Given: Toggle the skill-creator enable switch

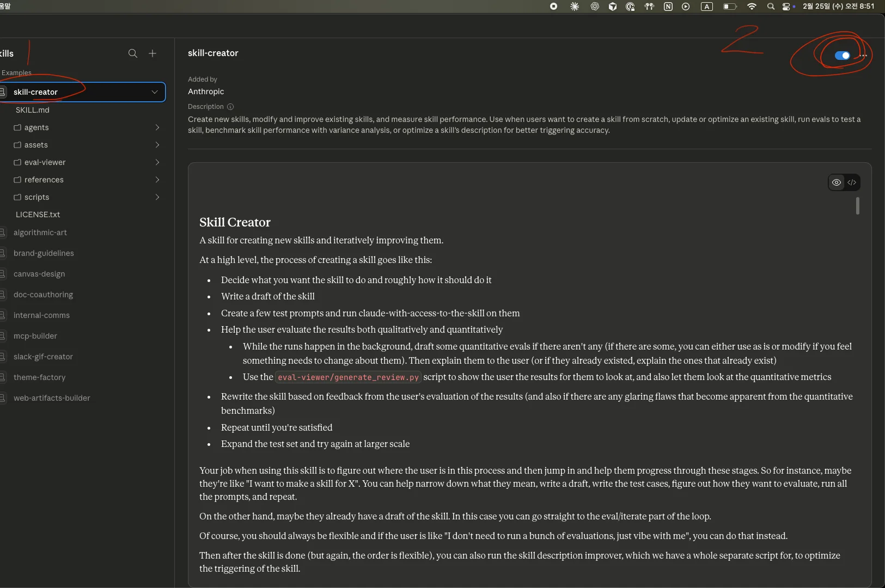Looking at the screenshot, I should click(842, 56).
